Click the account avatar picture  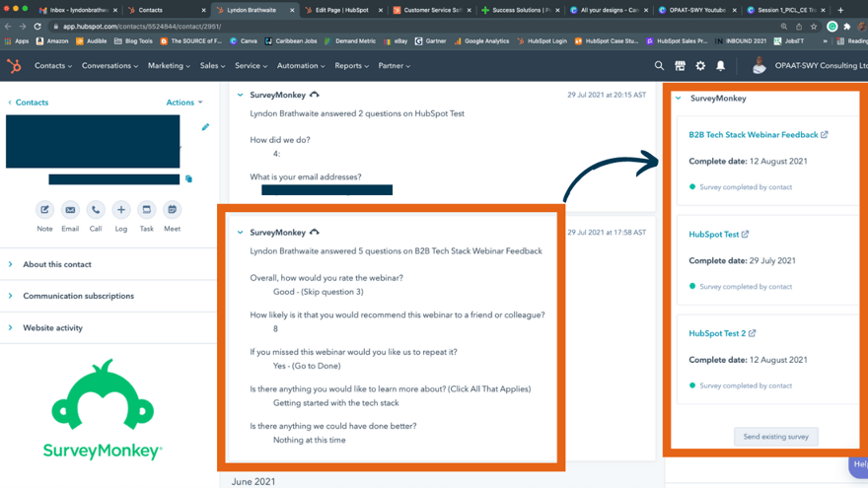pos(759,66)
